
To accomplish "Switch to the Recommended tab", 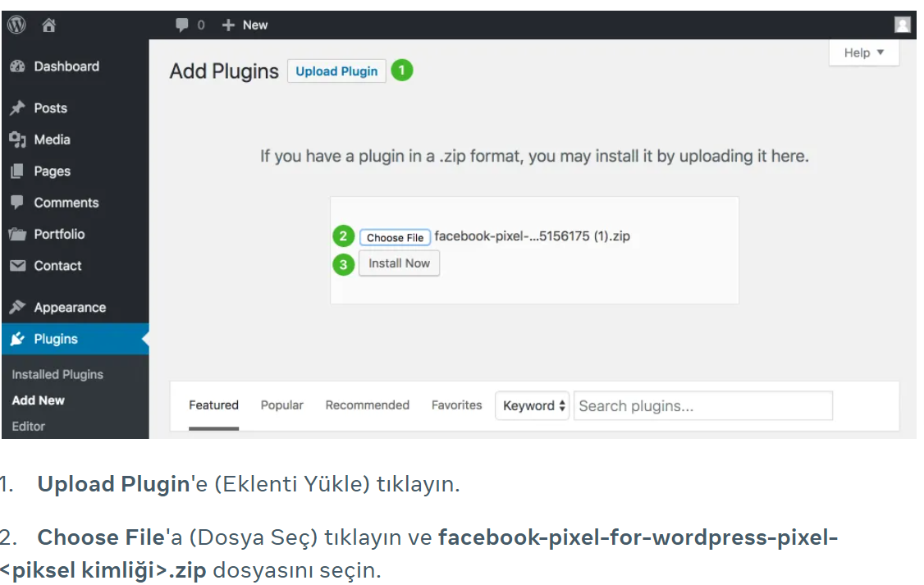I will (x=367, y=405).
